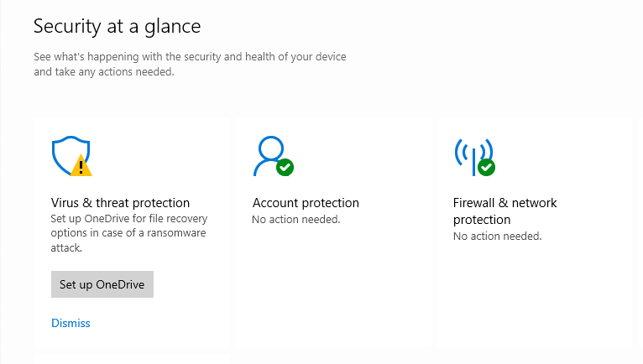The image size is (643, 364).
Task: Dismiss the OneDrive setup recommendation
Action: (71, 323)
